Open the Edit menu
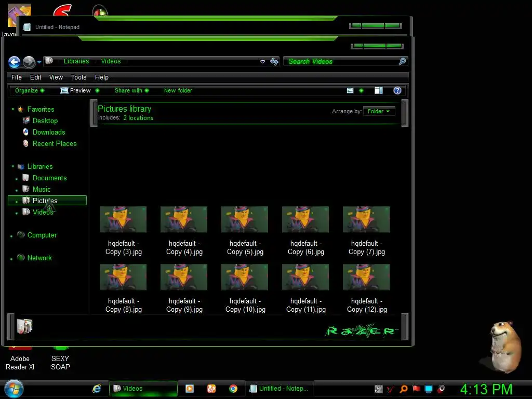Image resolution: width=532 pixels, height=399 pixels. coord(36,77)
